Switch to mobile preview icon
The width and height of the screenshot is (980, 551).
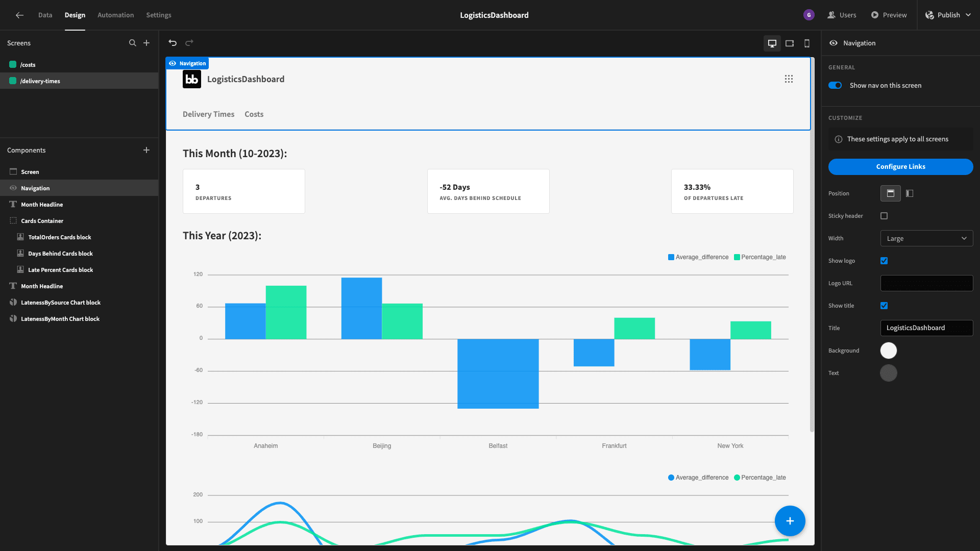click(807, 43)
